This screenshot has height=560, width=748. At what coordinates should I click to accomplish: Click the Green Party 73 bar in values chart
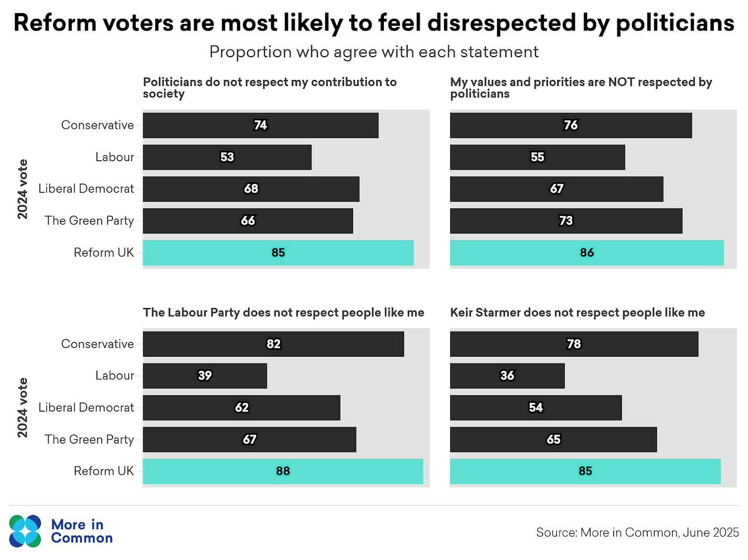[x=565, y=221]
